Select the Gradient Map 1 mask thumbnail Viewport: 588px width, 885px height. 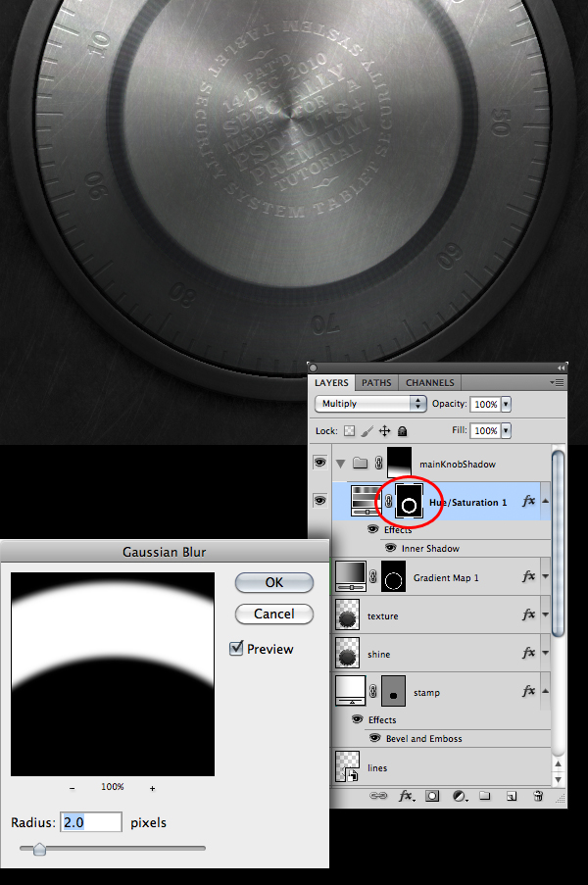393,576
